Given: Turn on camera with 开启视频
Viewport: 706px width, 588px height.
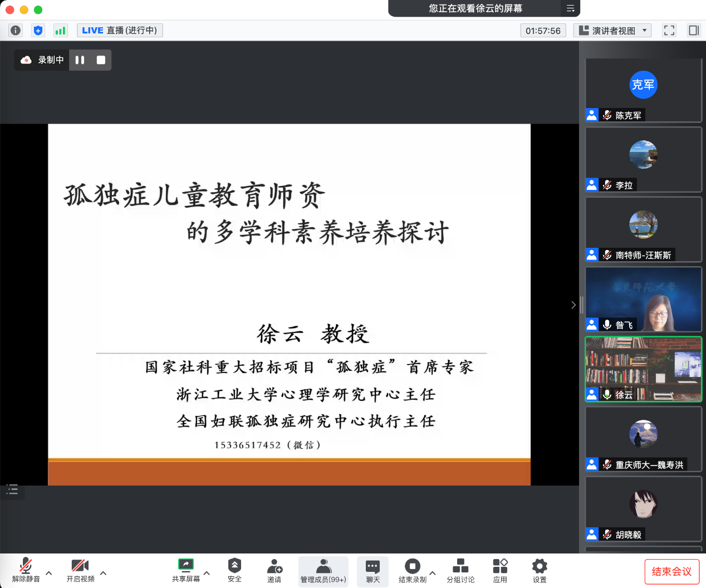Looking at the screenshot, I should [80, 571].
